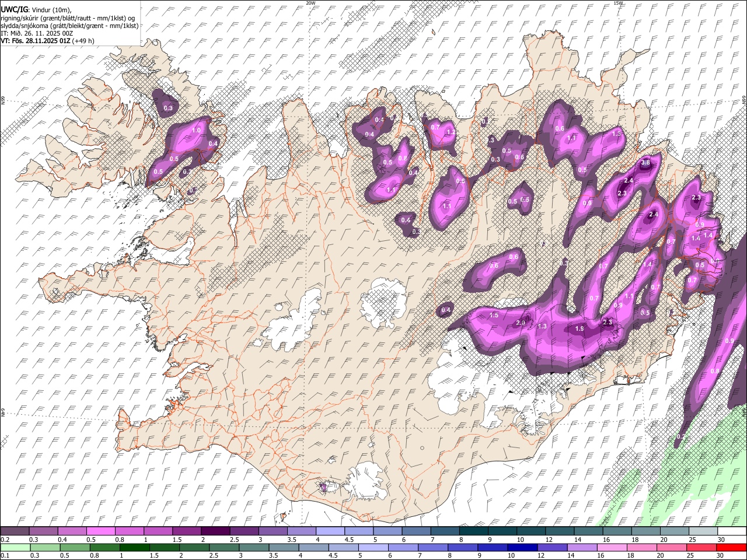Click the bright pink top-row swatch labelled 0.5
The image size is (747, 560).
[x=100, y=531]
